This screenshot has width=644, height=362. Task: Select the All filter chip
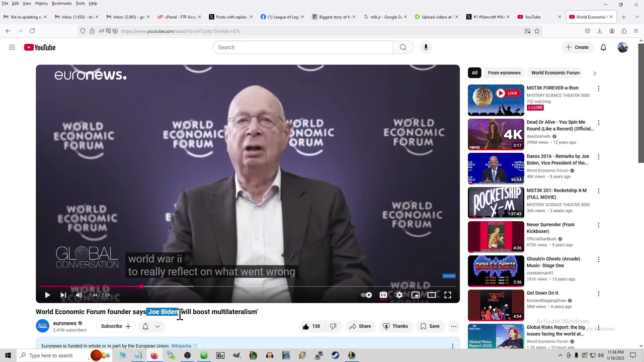click(474, 73)
